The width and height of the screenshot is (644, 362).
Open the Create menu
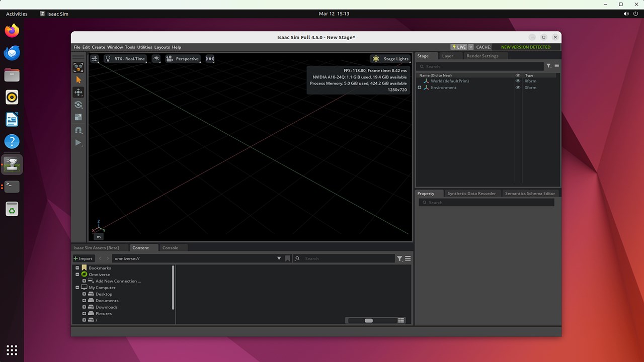tap(99, 47)
